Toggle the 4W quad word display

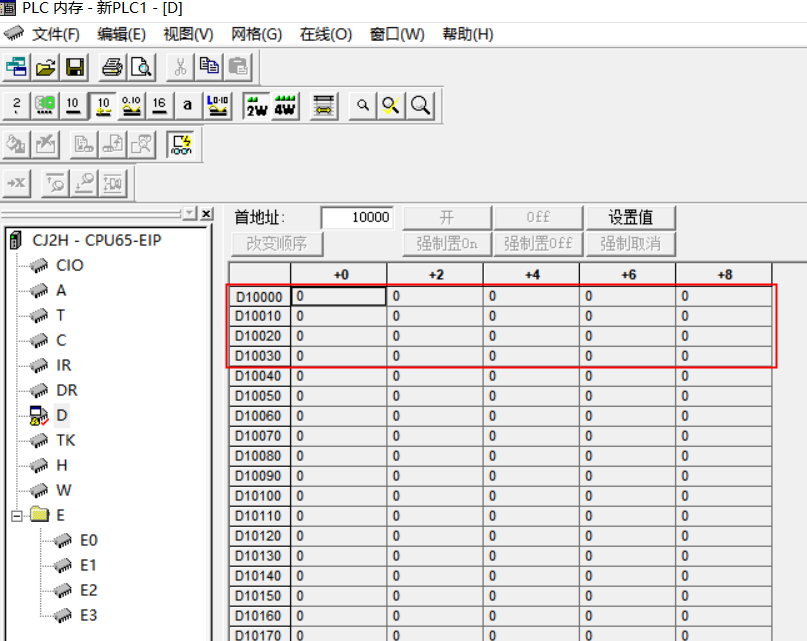285,105
